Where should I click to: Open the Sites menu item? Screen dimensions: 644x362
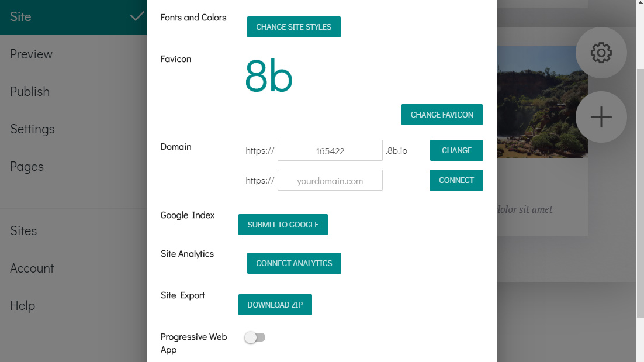coord(23,230)
